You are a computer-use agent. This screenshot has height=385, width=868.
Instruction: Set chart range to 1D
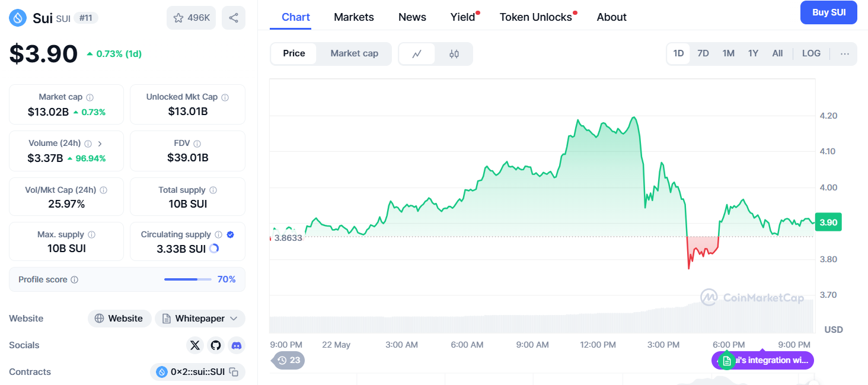point(678,54)
